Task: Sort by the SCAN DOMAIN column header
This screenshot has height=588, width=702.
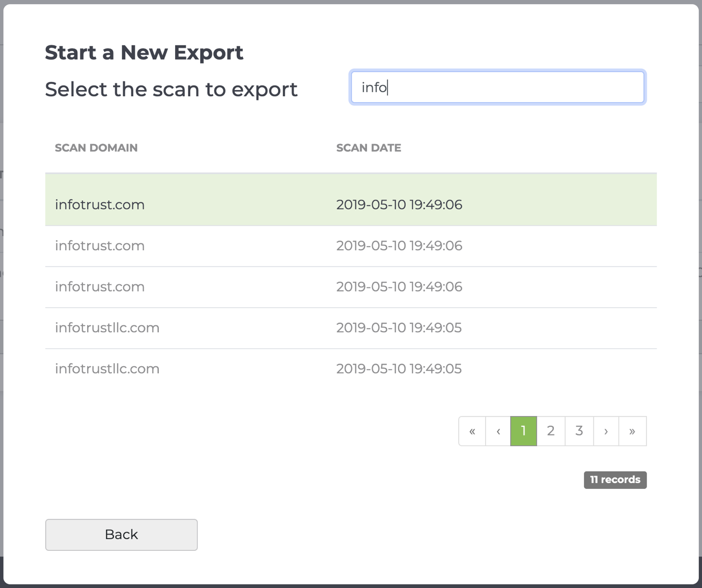Action: click(96, 148)
